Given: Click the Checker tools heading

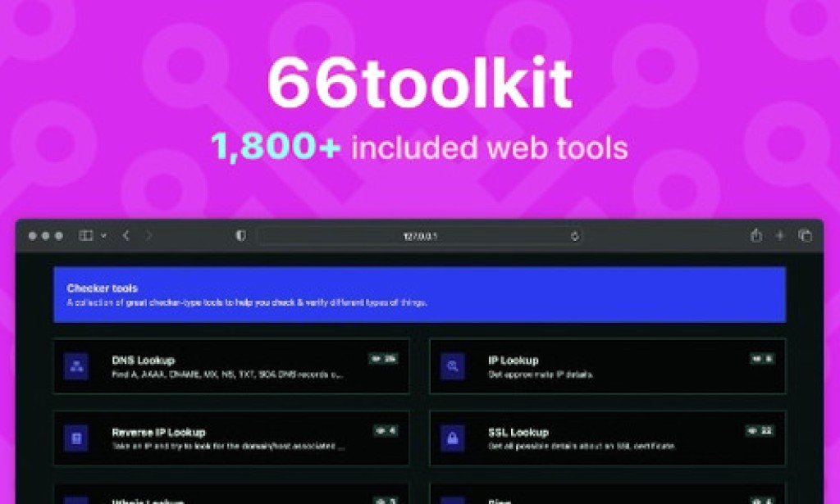Looking at the screenshot, I should 103,288.
